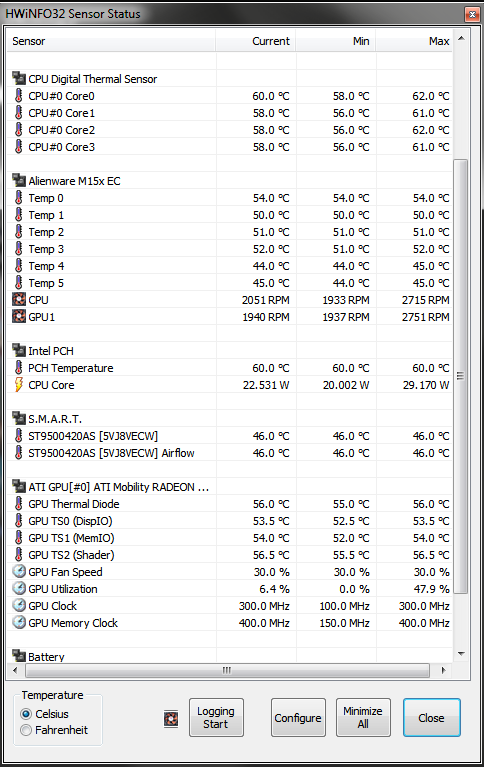Screen dimensions: 484x767
Task: Click the gauge icon beside GPU Clock
Action: click(x=19, y=606)
